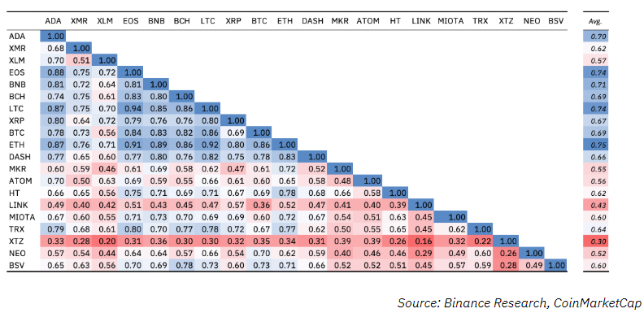The width and height of the screenshot is (644, 313).
Task: Click the ADA column header
Action: tap(54, 21)
